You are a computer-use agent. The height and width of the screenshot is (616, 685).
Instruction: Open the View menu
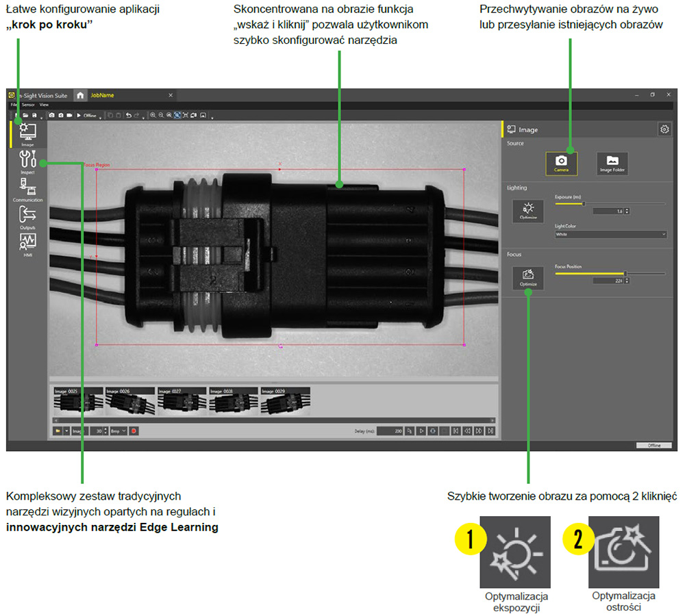[x=44, y=105]
